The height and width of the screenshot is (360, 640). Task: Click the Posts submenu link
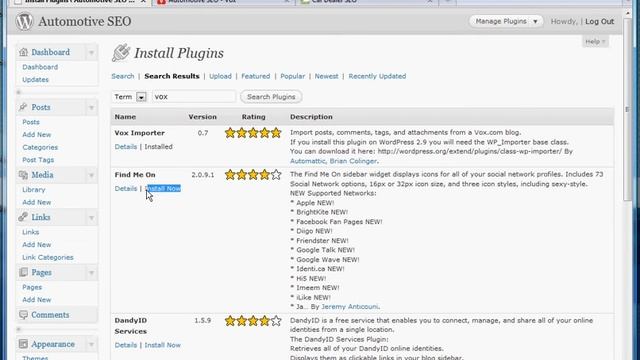[x=31, y=122]
